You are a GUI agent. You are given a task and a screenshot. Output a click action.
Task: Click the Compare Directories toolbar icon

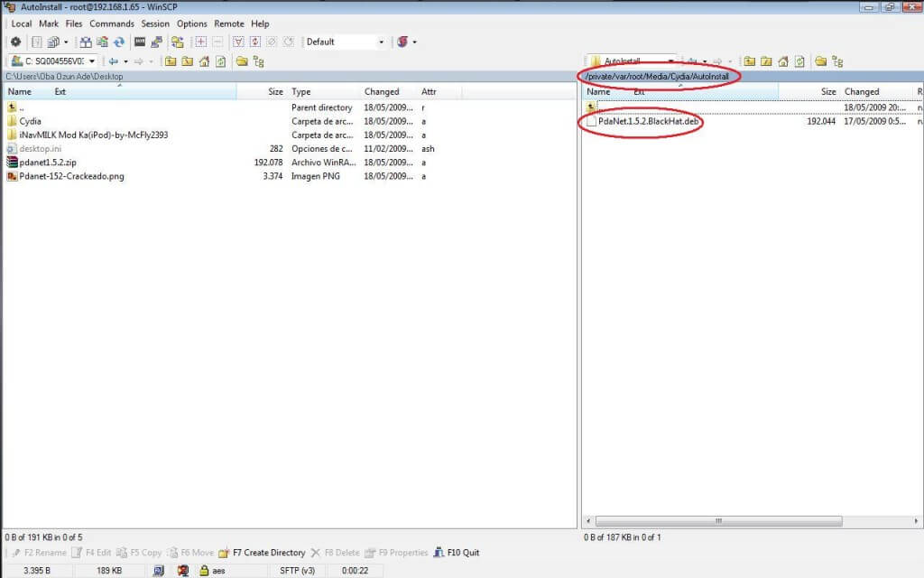pyautogui.click(x=86, y=42)
